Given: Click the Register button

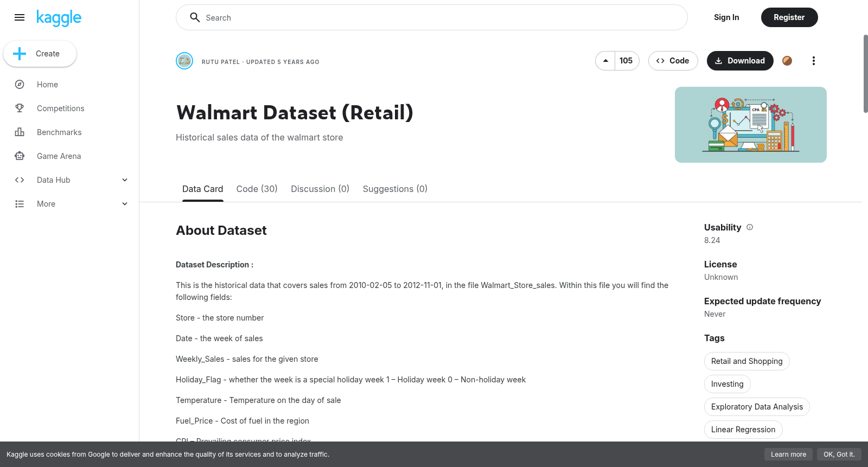Looking at the screenshot, I should (789, 17).
